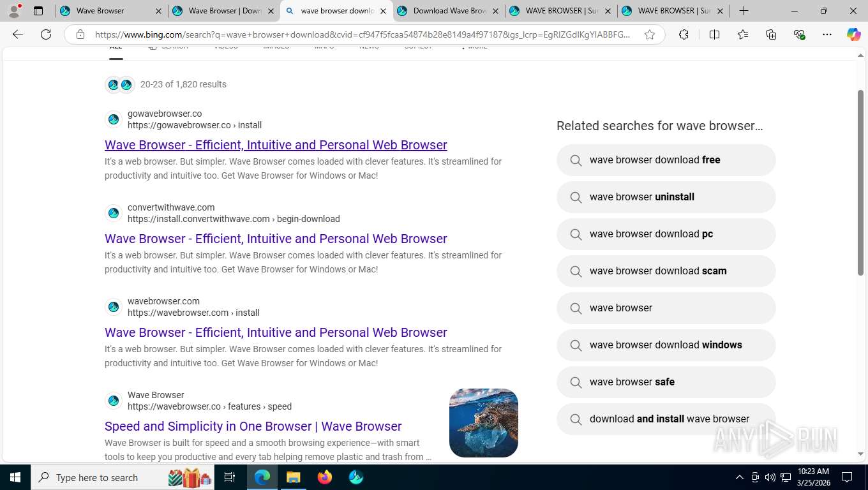The width and height of the screenshot is (868, 490).
Task: Open the notifications center icon
Action: (x=847, y=477)
